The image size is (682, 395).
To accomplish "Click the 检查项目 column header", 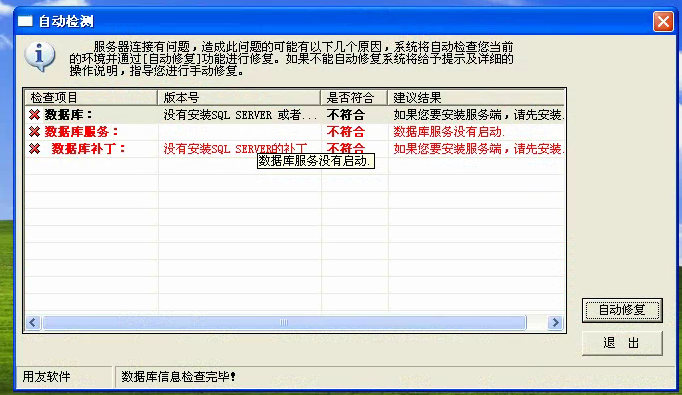I will tap(91, 97).
